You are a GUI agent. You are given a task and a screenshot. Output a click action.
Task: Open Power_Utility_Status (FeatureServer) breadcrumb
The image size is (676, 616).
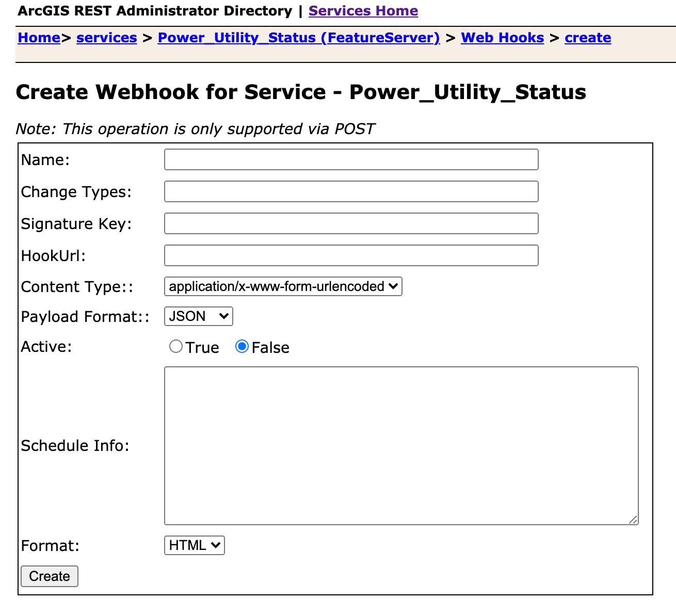(299, 38)
